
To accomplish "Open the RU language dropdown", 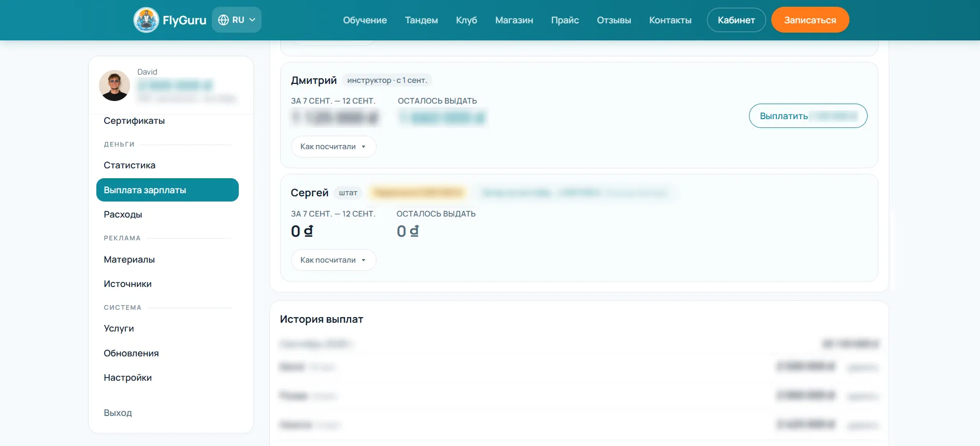I will [237, 20].
